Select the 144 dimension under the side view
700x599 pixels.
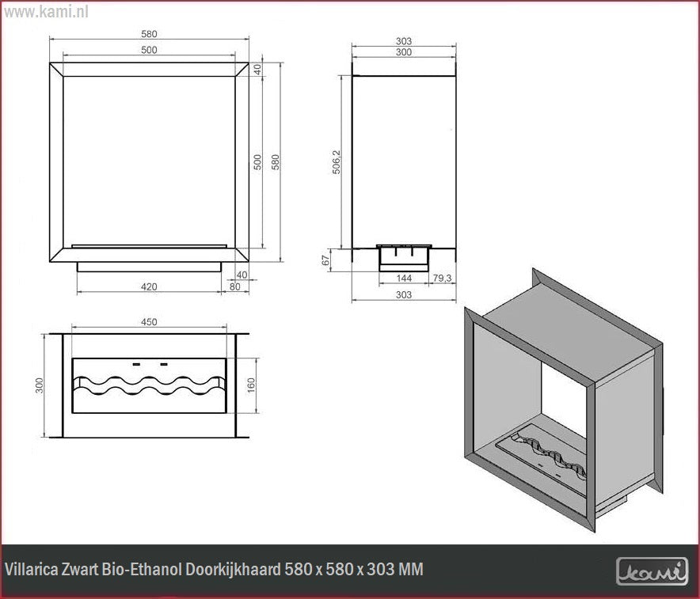404,279
